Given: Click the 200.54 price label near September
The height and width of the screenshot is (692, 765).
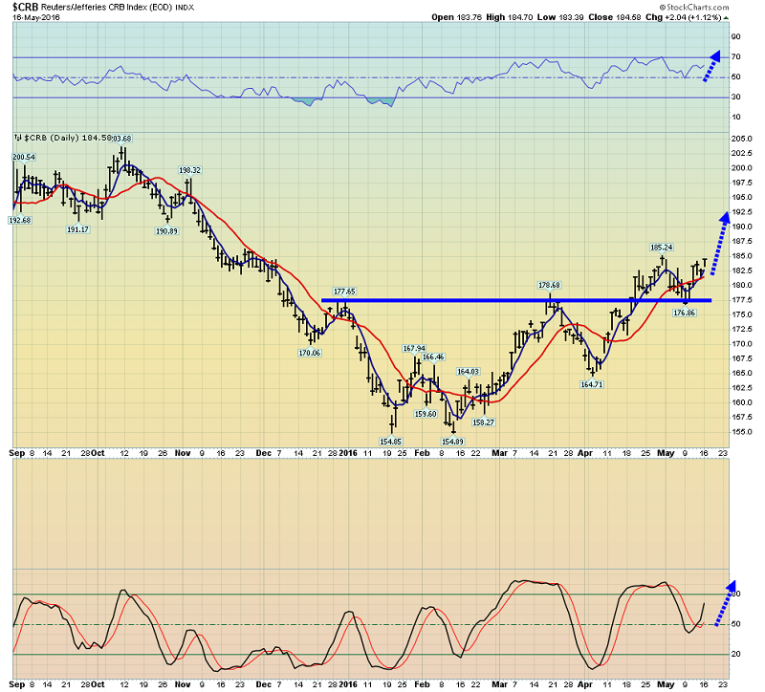Looking at the screenshot, I should pos(24,157).
